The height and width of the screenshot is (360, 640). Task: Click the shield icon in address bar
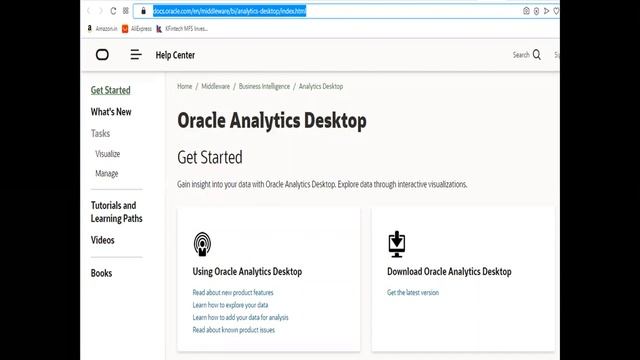tap(536, 11)
